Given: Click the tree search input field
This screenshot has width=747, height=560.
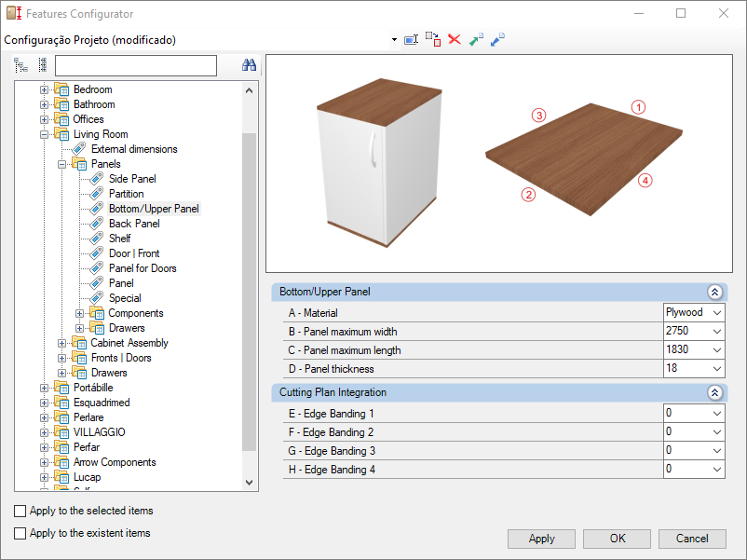Looking at the screenshot, I should [136, 65].
